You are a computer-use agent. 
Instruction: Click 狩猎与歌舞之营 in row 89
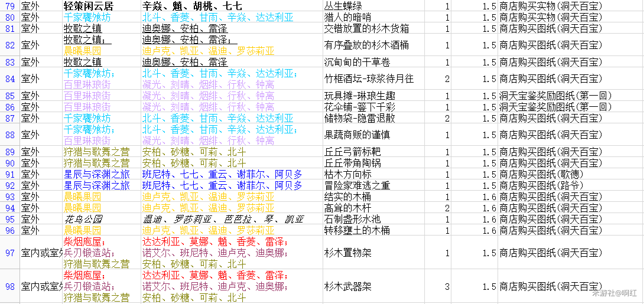(102, 152)
